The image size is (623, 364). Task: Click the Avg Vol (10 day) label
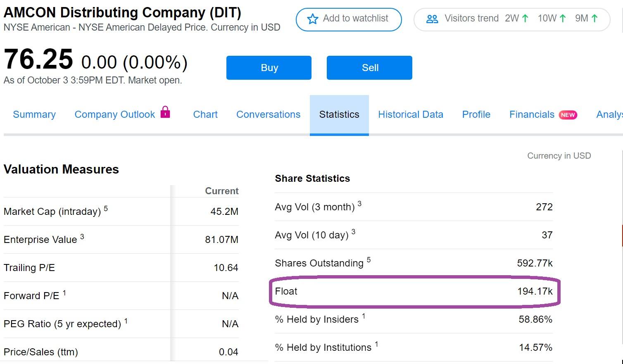[x=312, y=235]
